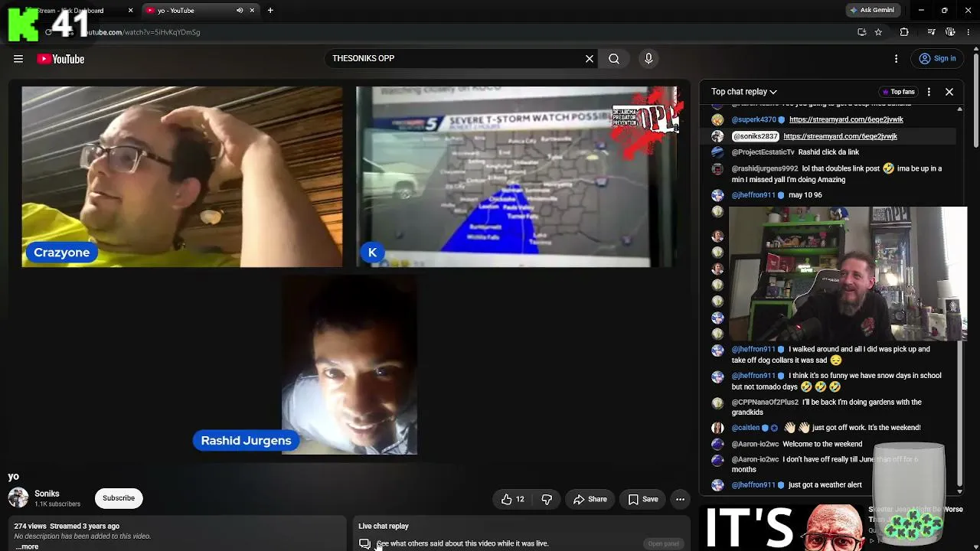Screen dimensions: 980x551
Task: Bookmark this page with the star icon
Action: pyautogui.click(x=878, y=32)
